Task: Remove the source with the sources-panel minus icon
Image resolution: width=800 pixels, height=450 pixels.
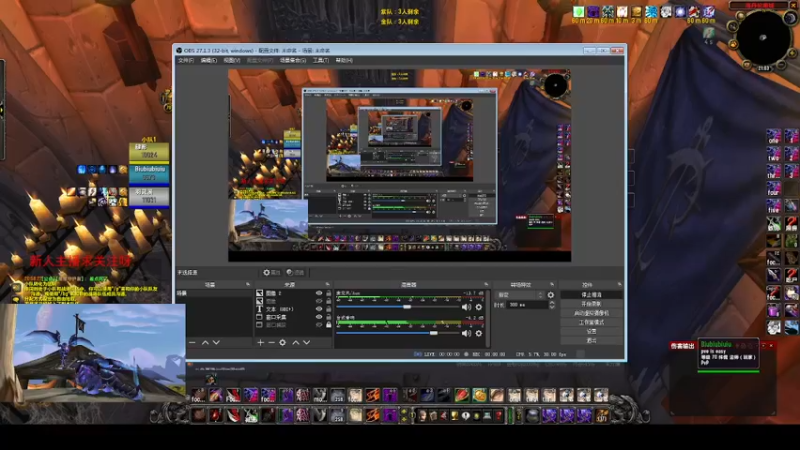Action: (271, 342)
